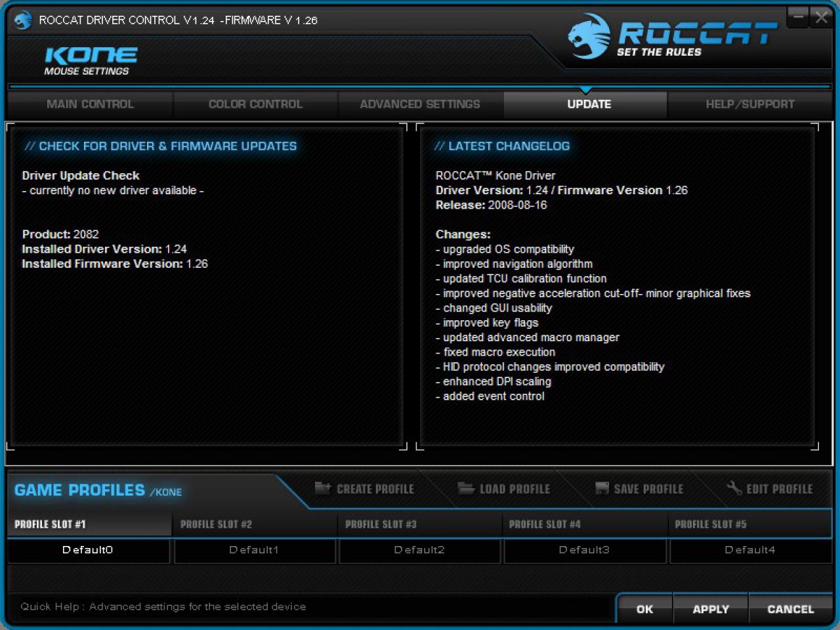
Task: Choose the Default0 profile
Action: [89, 550]
